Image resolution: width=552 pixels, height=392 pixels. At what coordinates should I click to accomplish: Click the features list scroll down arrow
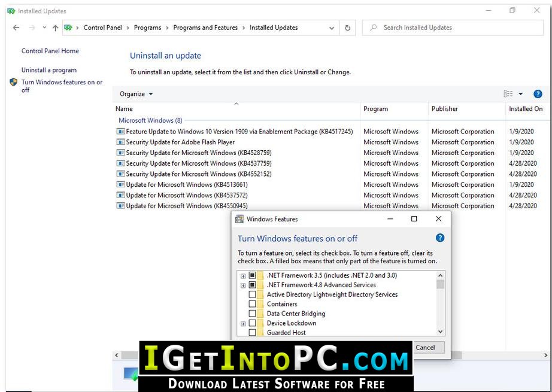pos(440,332)
